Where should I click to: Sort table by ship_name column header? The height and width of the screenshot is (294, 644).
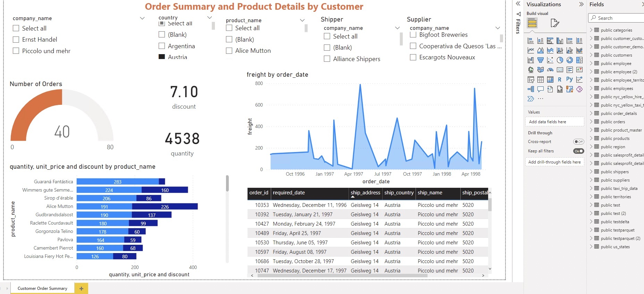click(438, 193)
